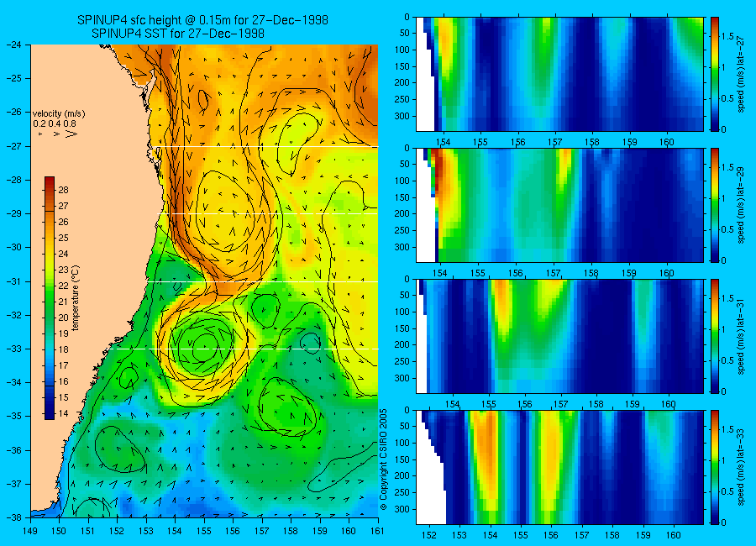Select the lat=-33 speed cross-section panel
Viewport: 756px width, 546px height.
[559, 467]
